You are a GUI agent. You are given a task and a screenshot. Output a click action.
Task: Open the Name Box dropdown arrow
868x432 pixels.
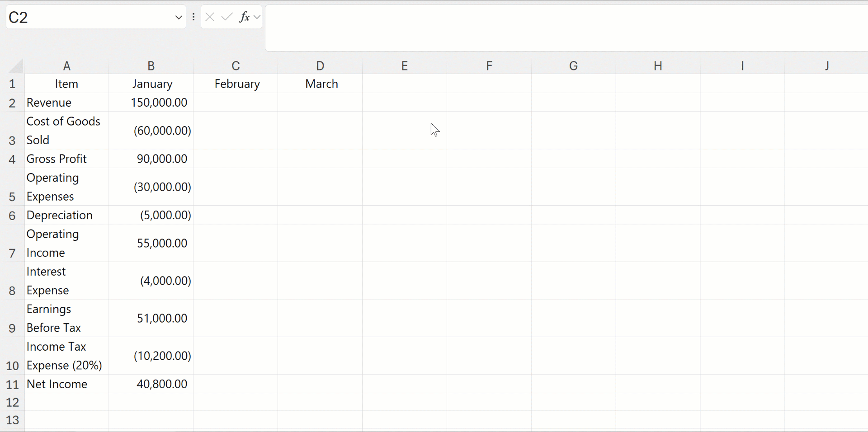[x=179, y=18]
